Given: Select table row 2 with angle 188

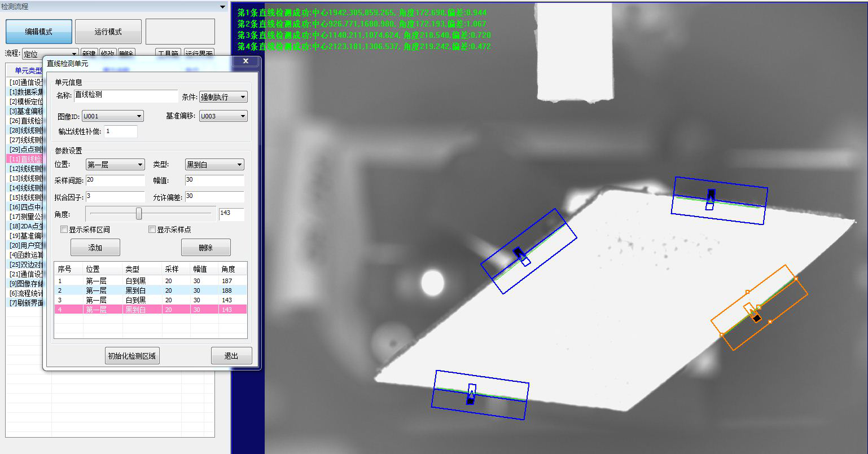Looking at the screenshot, I should [151, 290].
